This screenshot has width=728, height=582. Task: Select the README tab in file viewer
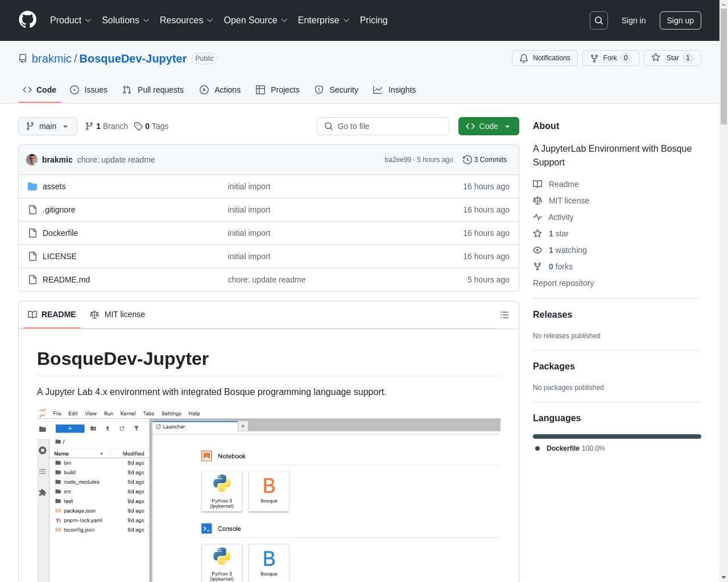coord(52,315)
